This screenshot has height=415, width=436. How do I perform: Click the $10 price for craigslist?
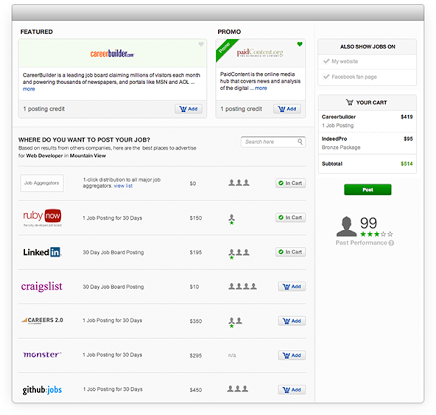(194, 287)
